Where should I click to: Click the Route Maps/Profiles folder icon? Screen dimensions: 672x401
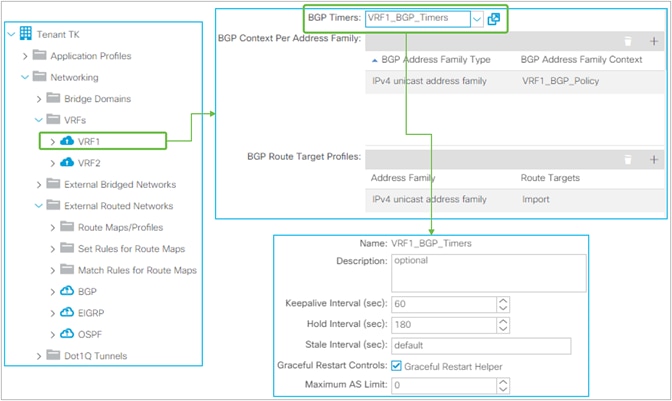(x=67, y=226)
